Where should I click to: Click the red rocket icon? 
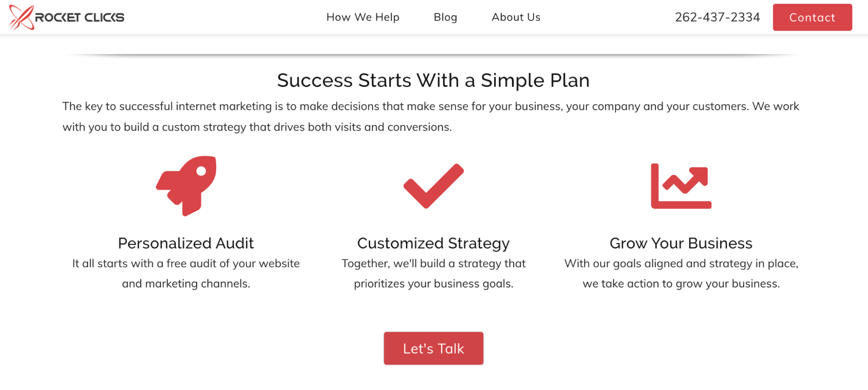186,186
